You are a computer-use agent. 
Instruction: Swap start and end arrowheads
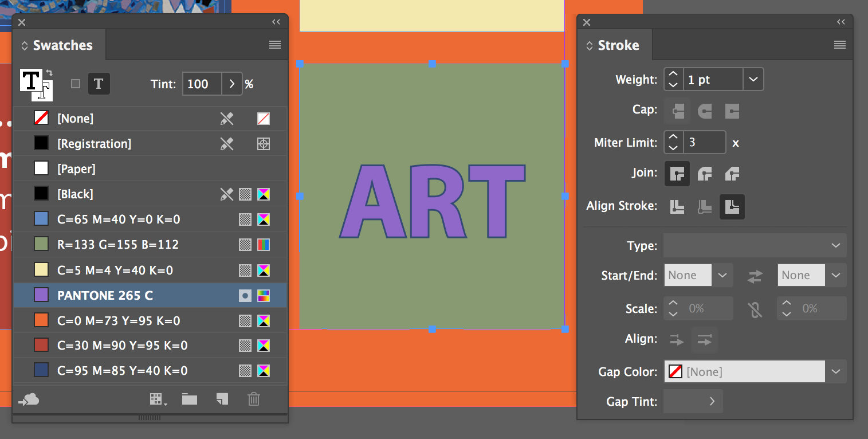[755, 276]
